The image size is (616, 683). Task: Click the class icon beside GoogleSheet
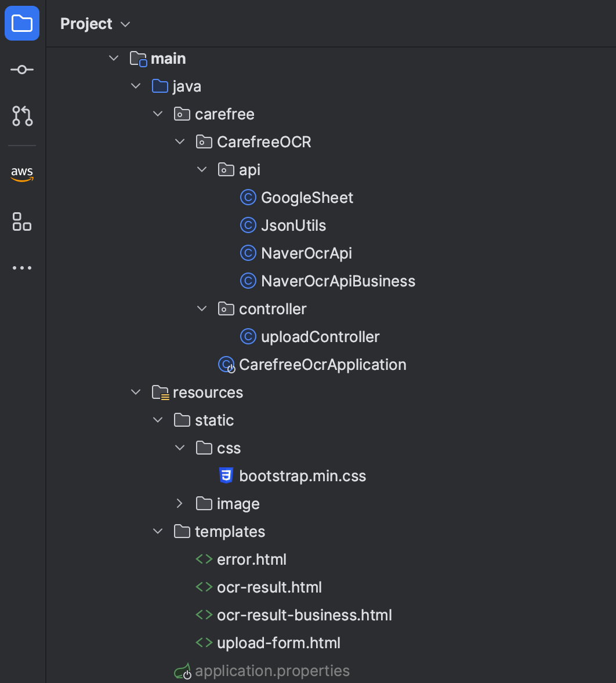pos(248,197)
